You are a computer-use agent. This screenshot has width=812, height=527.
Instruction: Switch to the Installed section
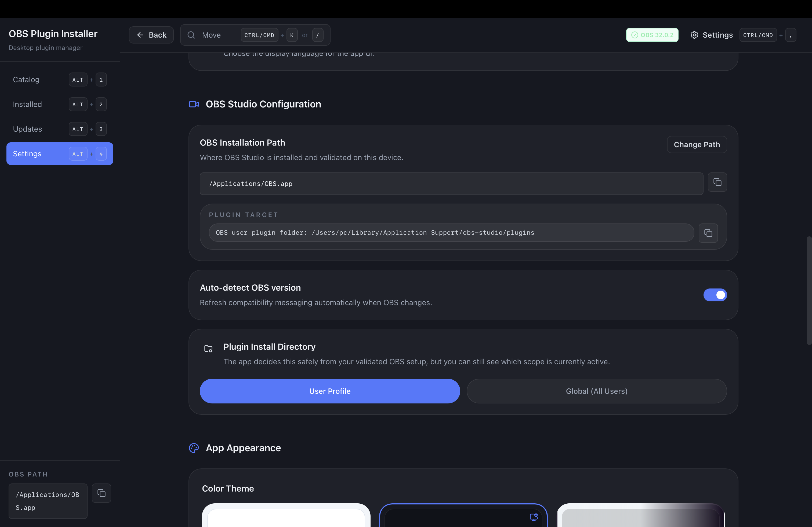[x=27, y=104]
